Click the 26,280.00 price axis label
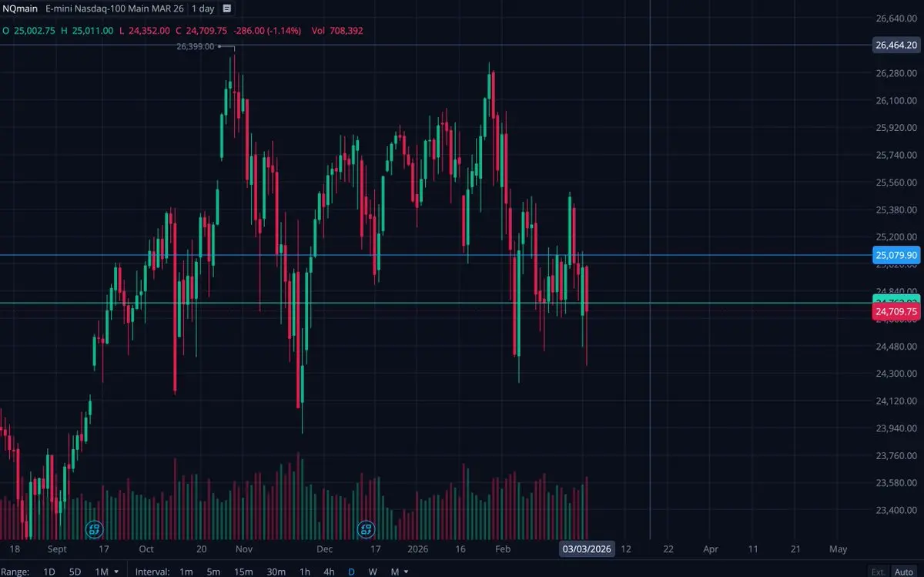Viewport: 924px width, 577px height. [898, 73]
